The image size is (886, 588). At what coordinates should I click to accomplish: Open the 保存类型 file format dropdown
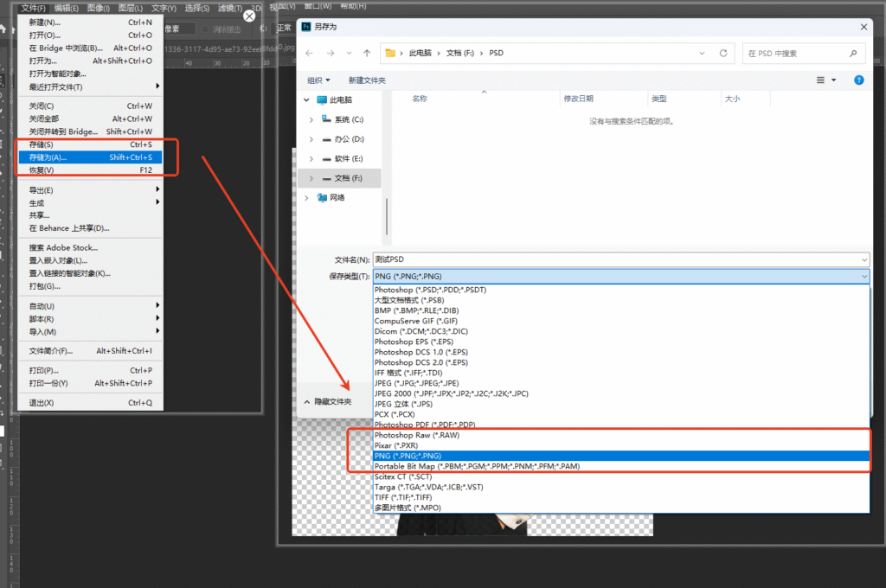coord(621,276)
